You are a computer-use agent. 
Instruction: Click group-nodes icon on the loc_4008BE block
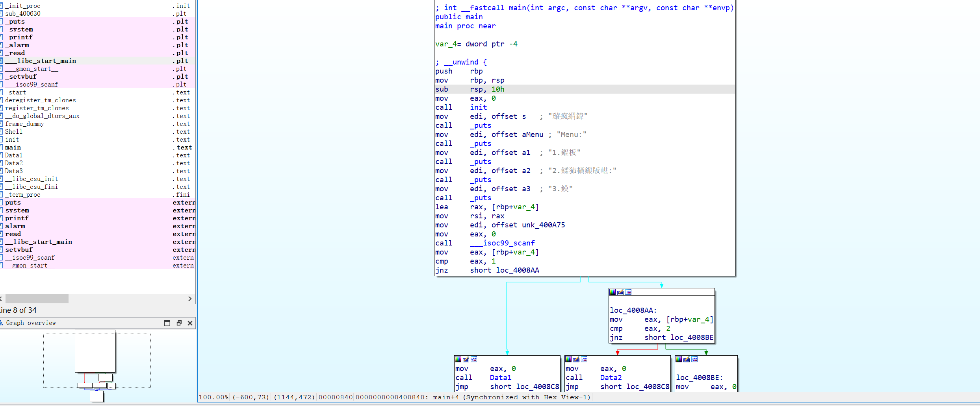[694, 359]
